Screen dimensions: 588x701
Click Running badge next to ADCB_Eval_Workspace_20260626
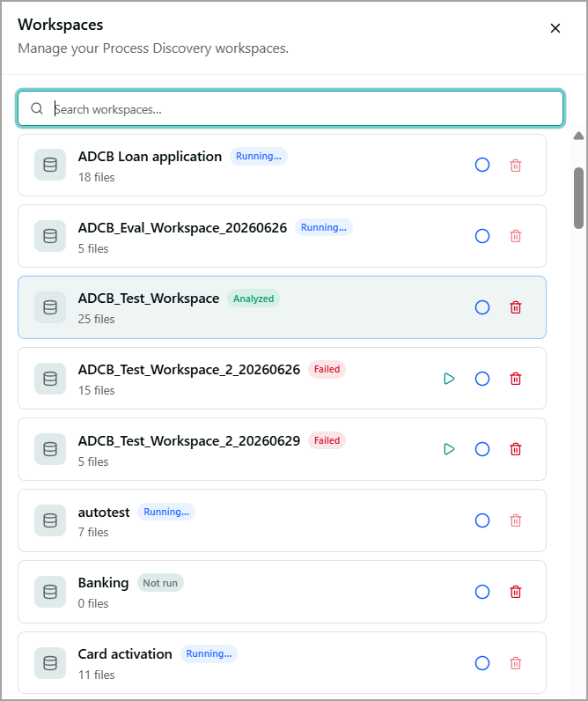[x=324, y=227]
